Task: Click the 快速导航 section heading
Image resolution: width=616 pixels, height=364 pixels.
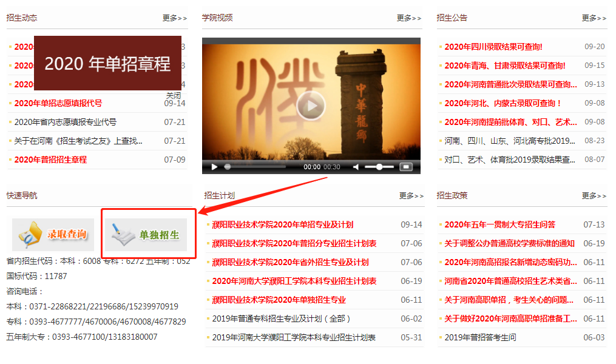Action: (x=22, y=195)
